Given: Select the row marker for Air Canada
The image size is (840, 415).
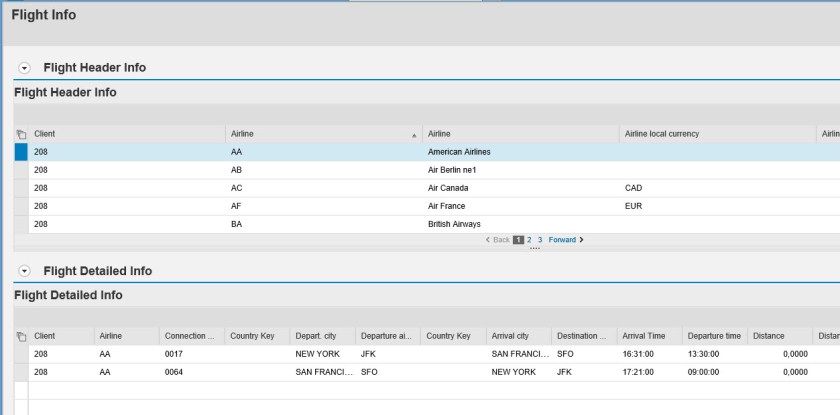Looking at the screenshot, I should 21,188.
